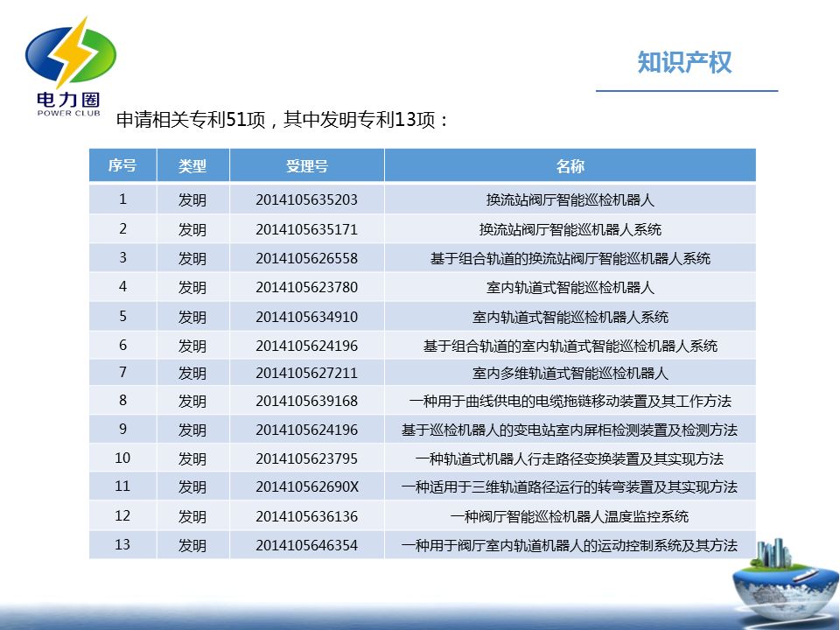
Task: Click the 室内多维轨道式智能巡检机器人 cell
Action: click(570, 374)
